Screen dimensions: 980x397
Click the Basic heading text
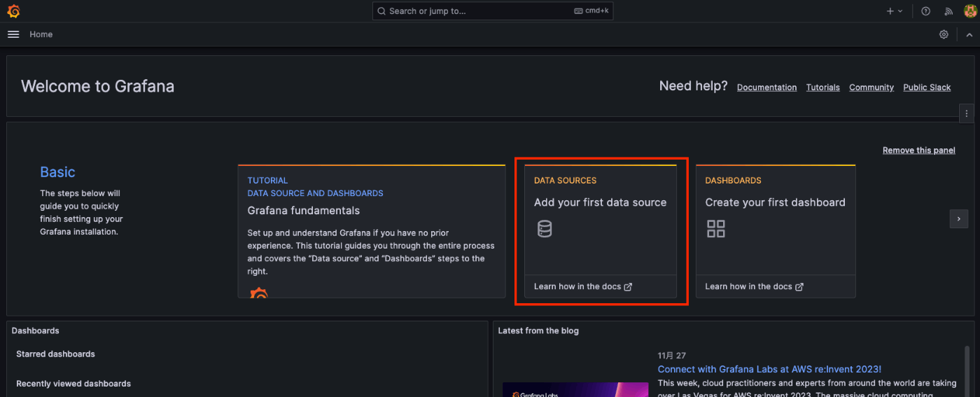tap(57, 172)
